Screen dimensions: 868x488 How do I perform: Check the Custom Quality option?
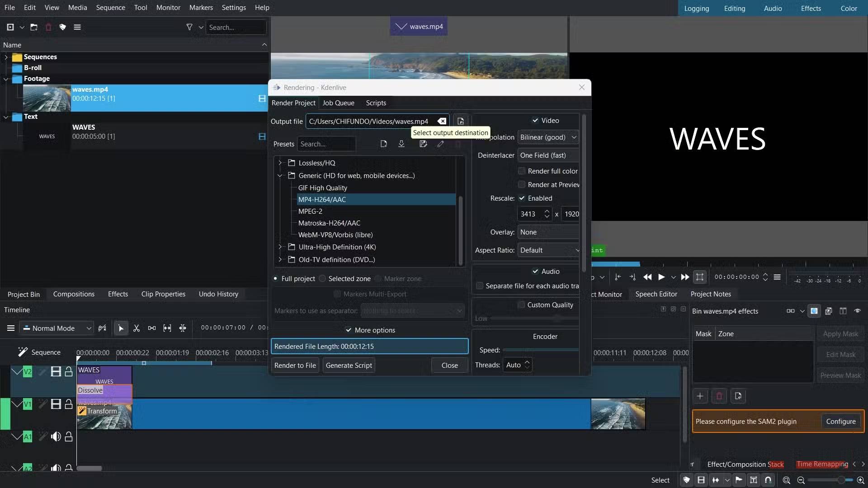pos(522,305)
